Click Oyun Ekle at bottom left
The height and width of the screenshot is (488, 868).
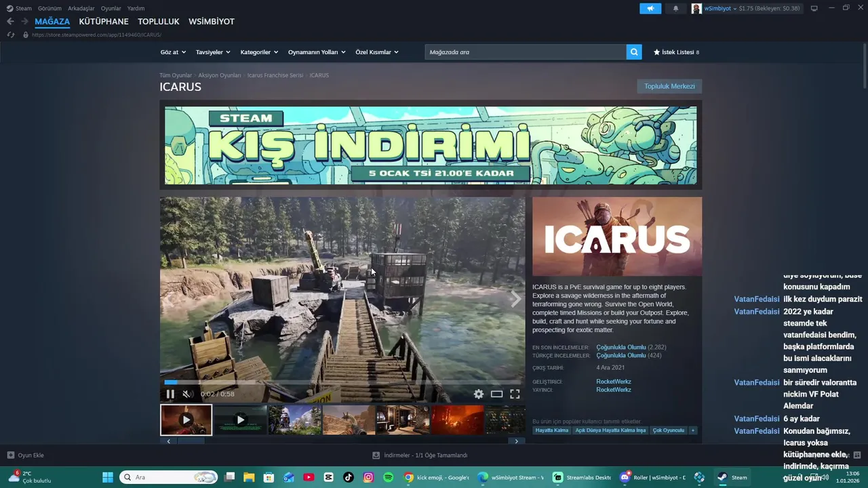pyautogui.click(x=25, y=455)
